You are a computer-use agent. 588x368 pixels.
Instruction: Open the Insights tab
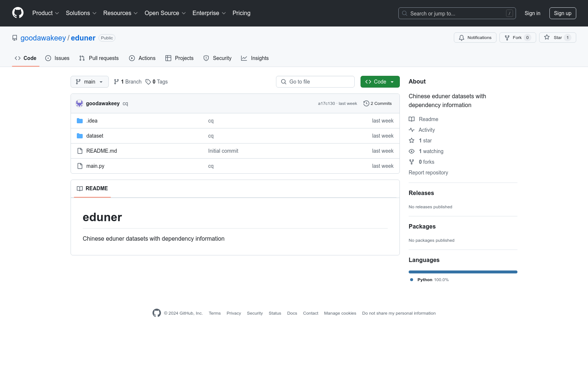pos(255,58)
